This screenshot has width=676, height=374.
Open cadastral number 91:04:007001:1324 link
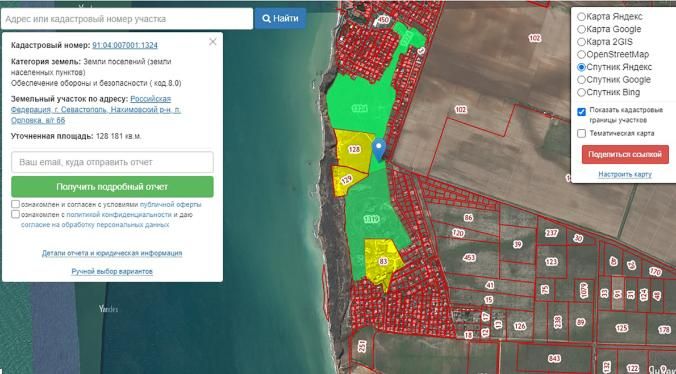coord(125,45)
